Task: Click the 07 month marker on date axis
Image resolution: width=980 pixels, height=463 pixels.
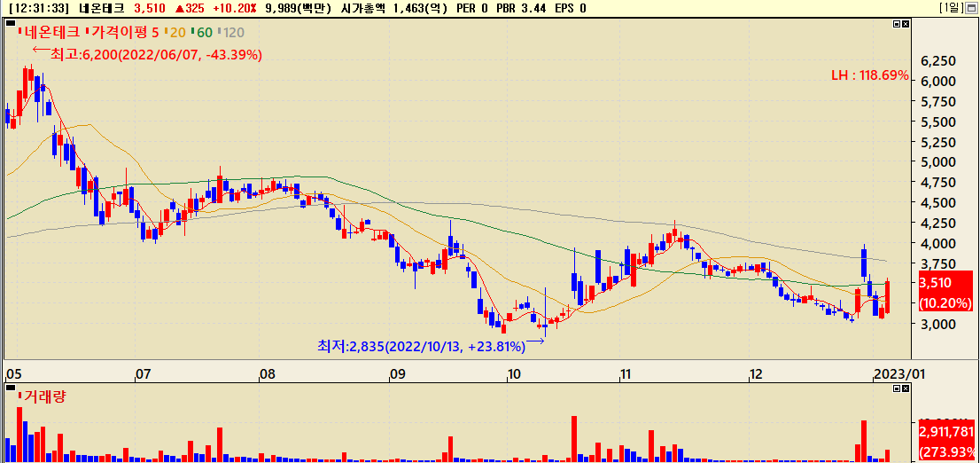Action: click(x=143, y=374)
